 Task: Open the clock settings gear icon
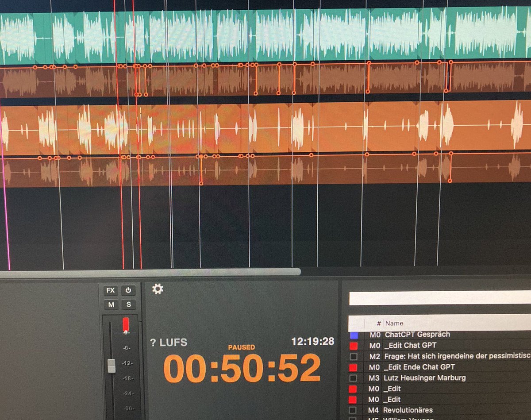158,289
